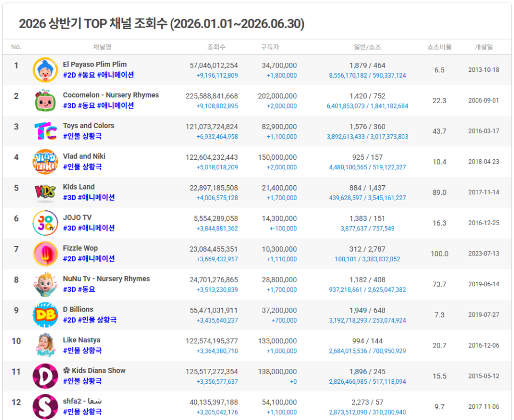Viewport: 514px width, 420px height.
Task: Click subscriber count 202,000,000
Action: click(x=277, y=96)
